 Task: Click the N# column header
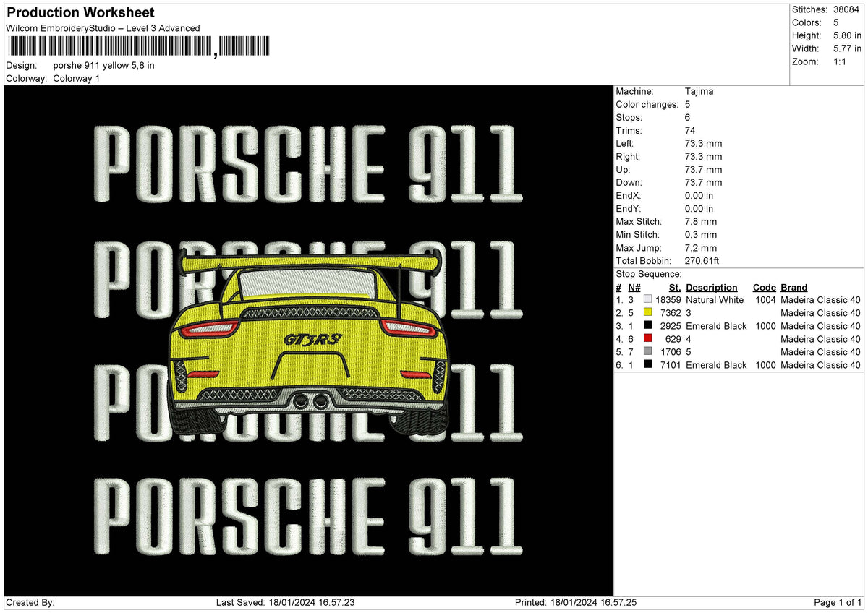634,288
